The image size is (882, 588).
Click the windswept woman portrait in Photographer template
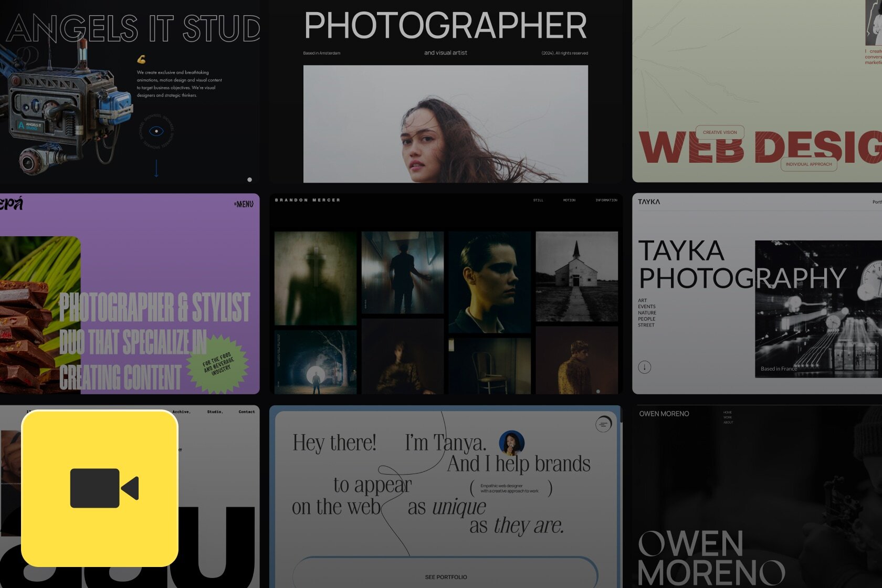[446, 124]
